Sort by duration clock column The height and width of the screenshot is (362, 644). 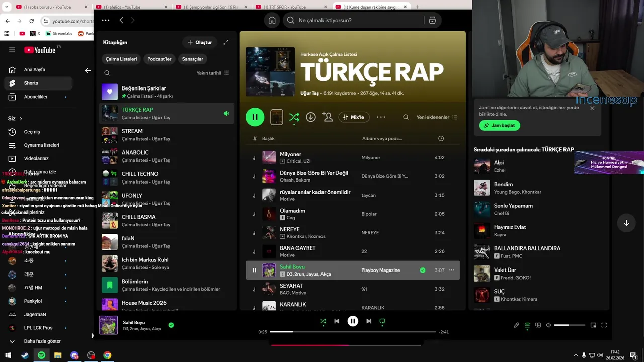441,138
